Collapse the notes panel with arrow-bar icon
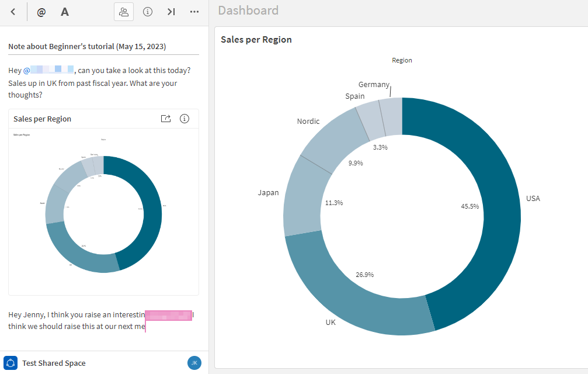 click(171, 12)
